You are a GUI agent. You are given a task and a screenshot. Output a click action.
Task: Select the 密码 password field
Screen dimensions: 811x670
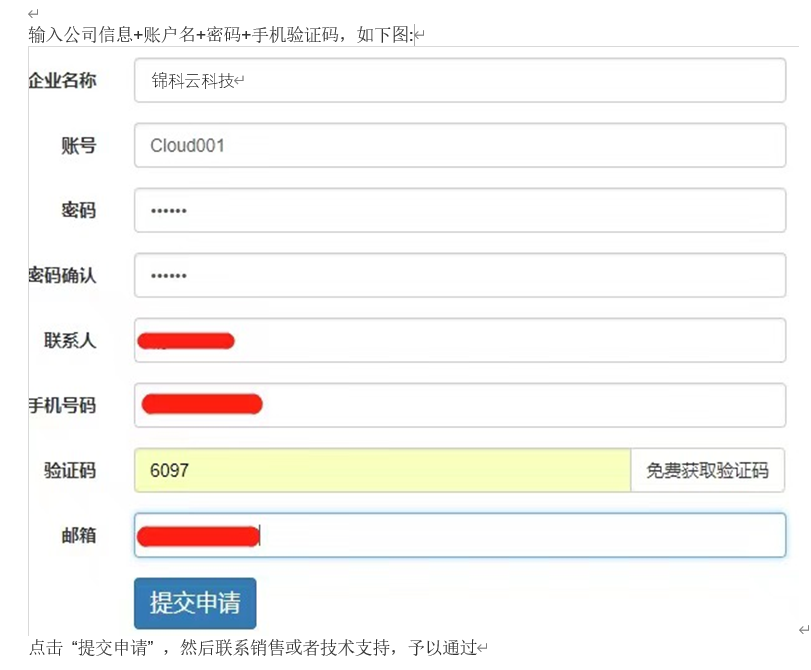[460, 210]
